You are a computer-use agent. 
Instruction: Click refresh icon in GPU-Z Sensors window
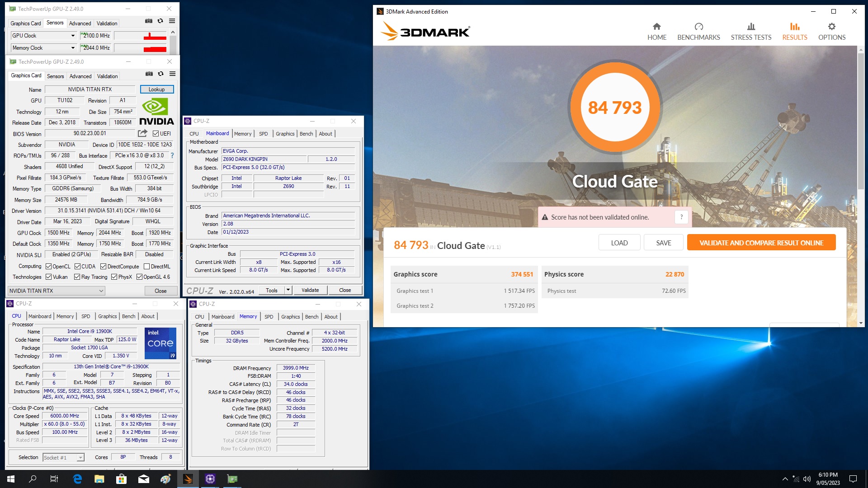tap(160, 21)
